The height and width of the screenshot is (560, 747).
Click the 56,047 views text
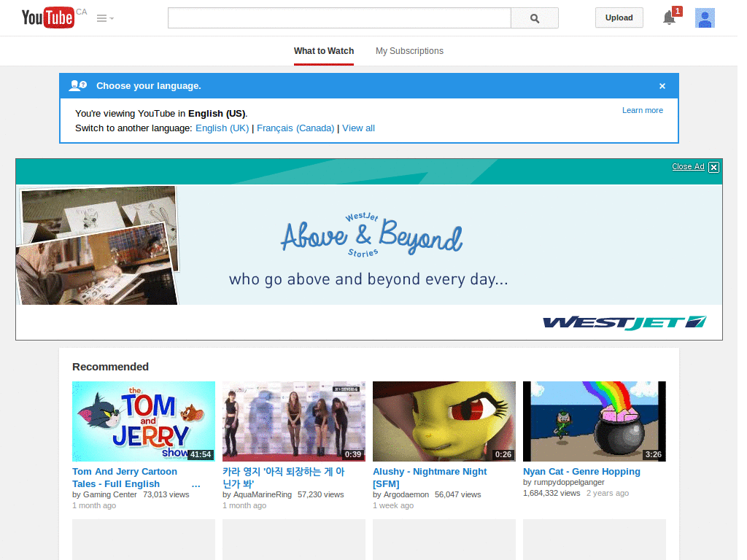click(x=458, y=495)
